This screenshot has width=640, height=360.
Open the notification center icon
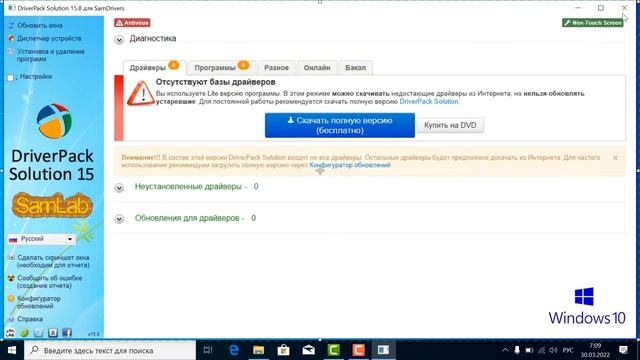click(x=623, y=350)
